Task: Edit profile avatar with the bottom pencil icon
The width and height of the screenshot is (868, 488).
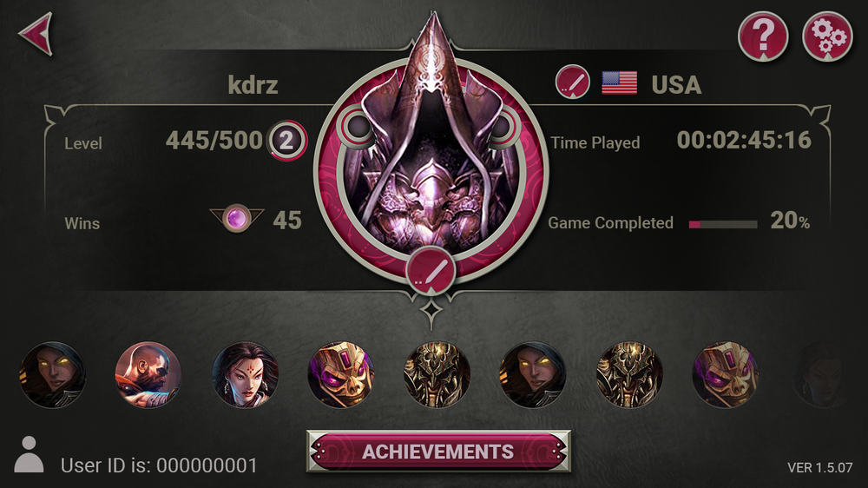Action: point(431,271)
